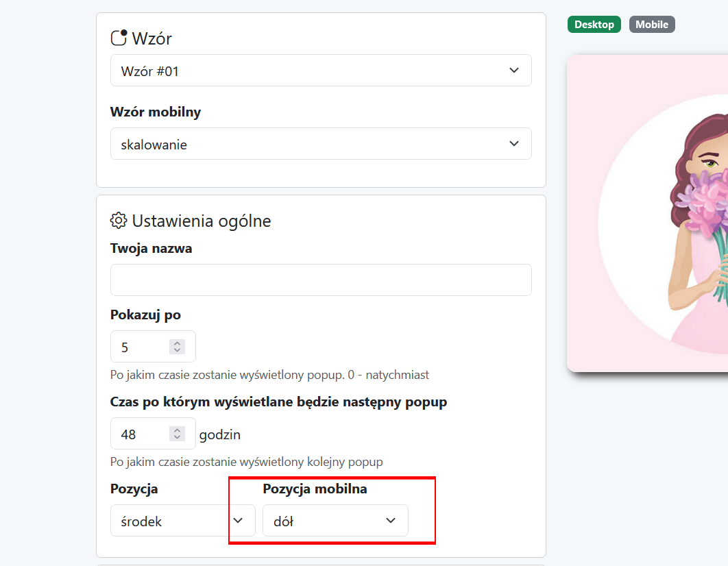This screenshot has width=728, height=566.
Task: Click the chevron on Wzór #01 select
Action: [514, 71]
